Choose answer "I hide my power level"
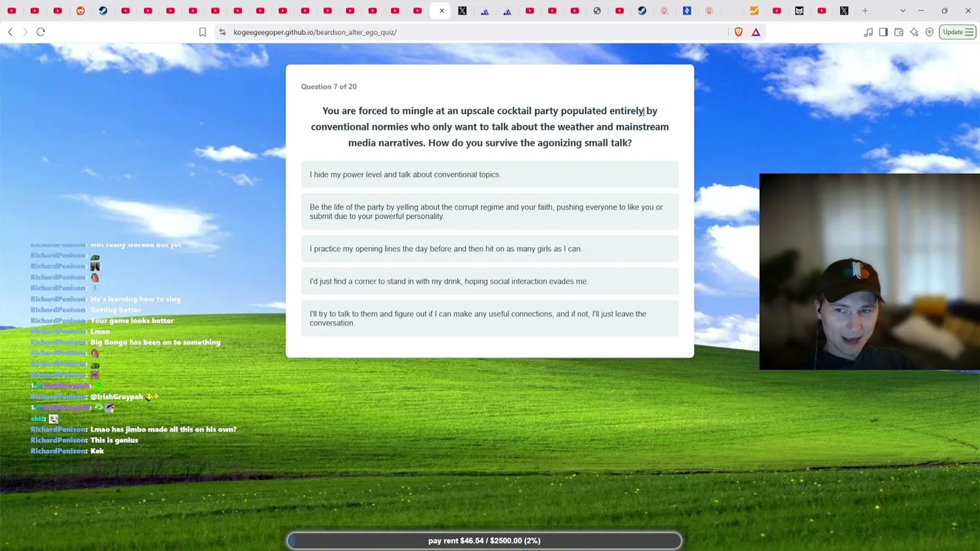 click(490, 174)
